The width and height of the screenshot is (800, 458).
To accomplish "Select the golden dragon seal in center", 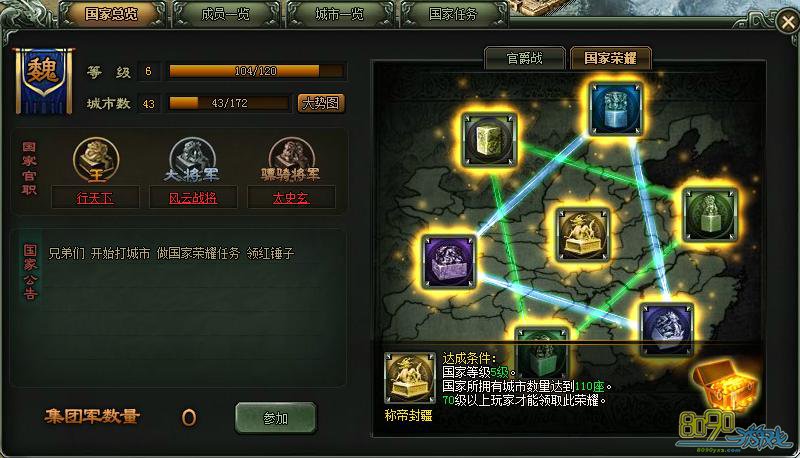I will 582,235.
